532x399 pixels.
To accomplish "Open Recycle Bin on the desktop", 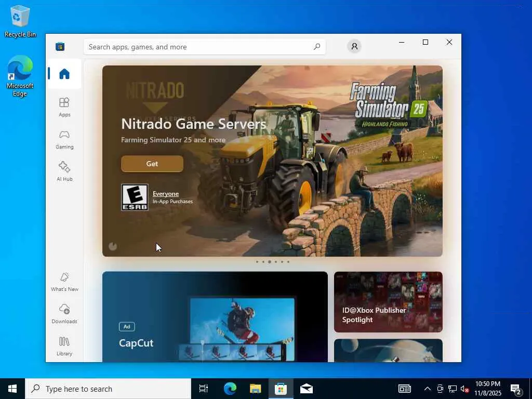I will (x=20, y=21).
